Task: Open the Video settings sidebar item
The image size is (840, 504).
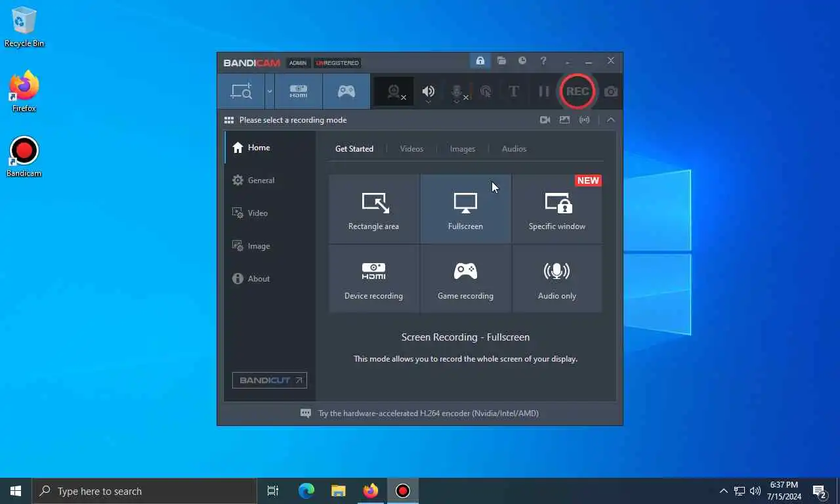Action: [x=270, y=213]
